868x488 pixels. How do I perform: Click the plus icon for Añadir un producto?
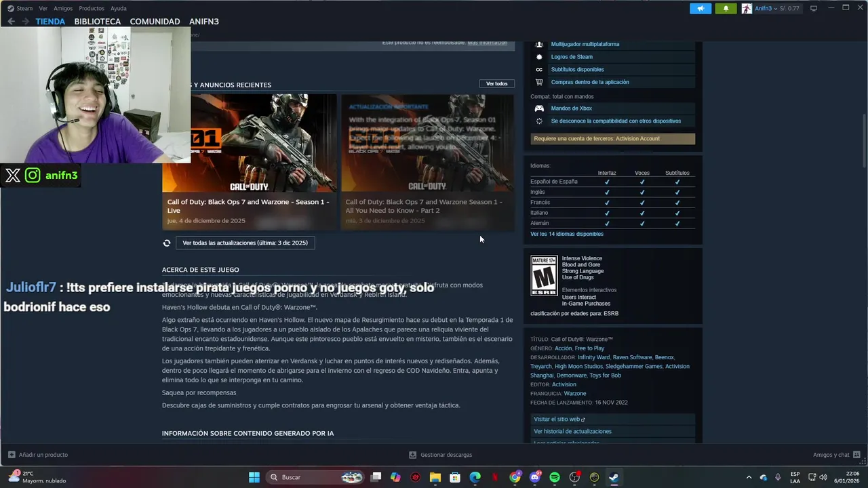tap(12, 455)
